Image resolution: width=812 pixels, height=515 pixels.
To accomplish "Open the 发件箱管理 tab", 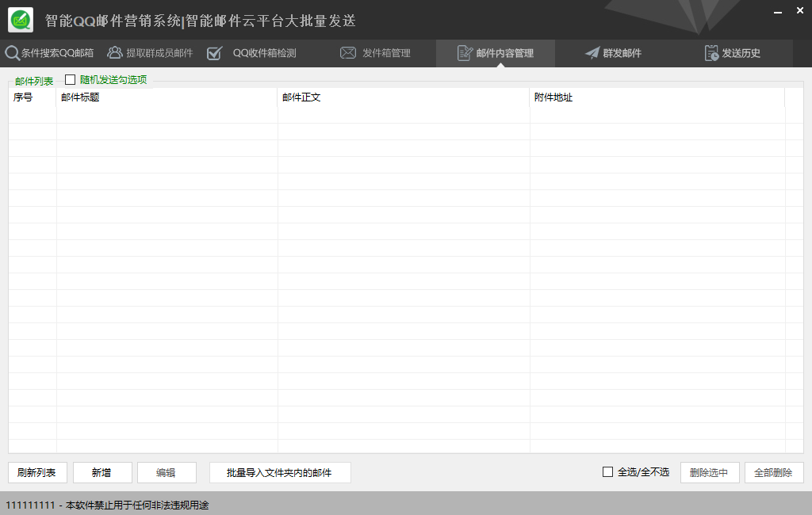I will coord(375,53).
